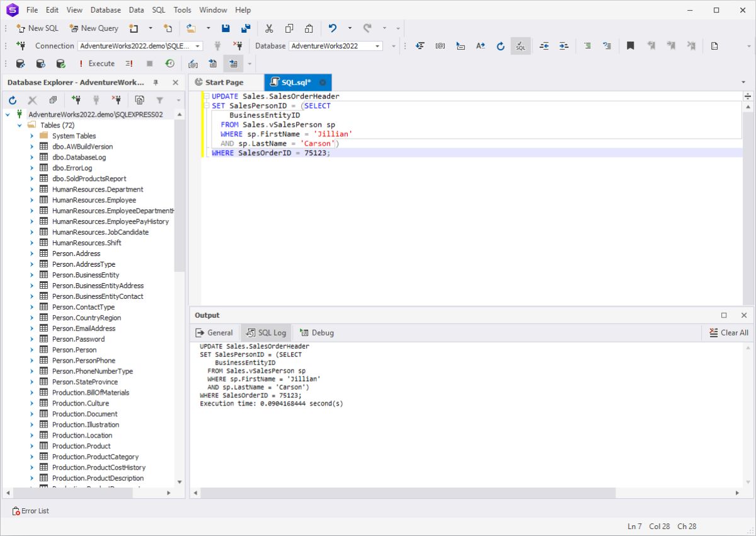
Task: Select the Production.Product table
Action: pyautogui.click(x=81, y=446)
